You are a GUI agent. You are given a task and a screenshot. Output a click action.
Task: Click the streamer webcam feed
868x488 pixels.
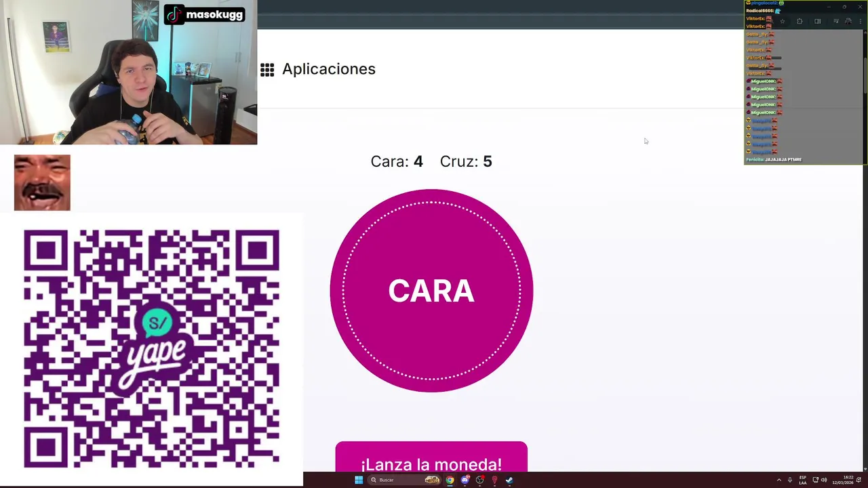point(128,72)
